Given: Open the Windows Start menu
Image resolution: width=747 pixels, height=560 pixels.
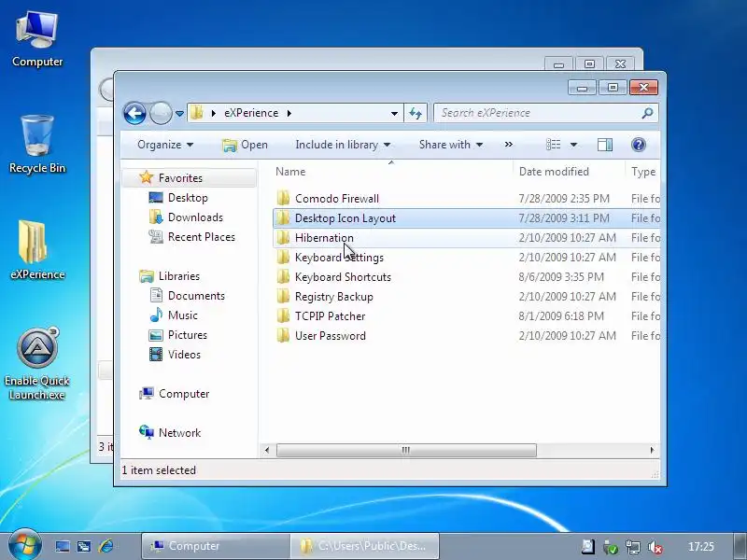Looking at the screenshot, I should point(25,545).
